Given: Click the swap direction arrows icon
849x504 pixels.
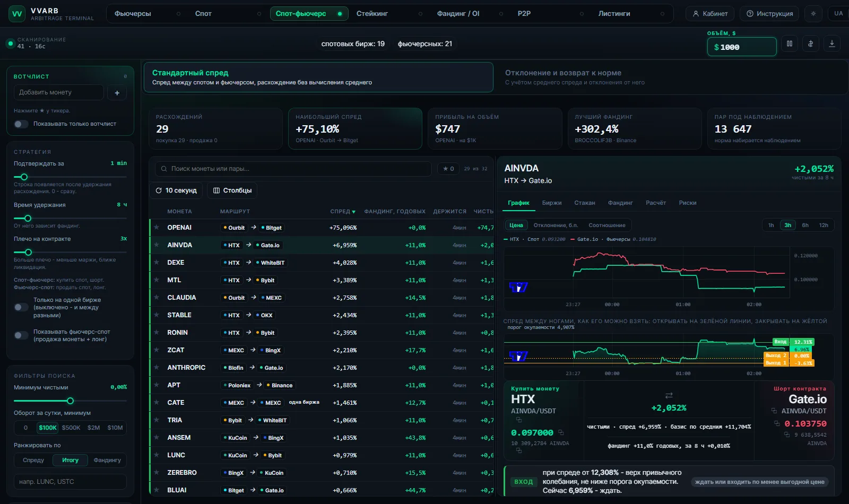Looking at the screenshot, I should click(x=669, y=395).
